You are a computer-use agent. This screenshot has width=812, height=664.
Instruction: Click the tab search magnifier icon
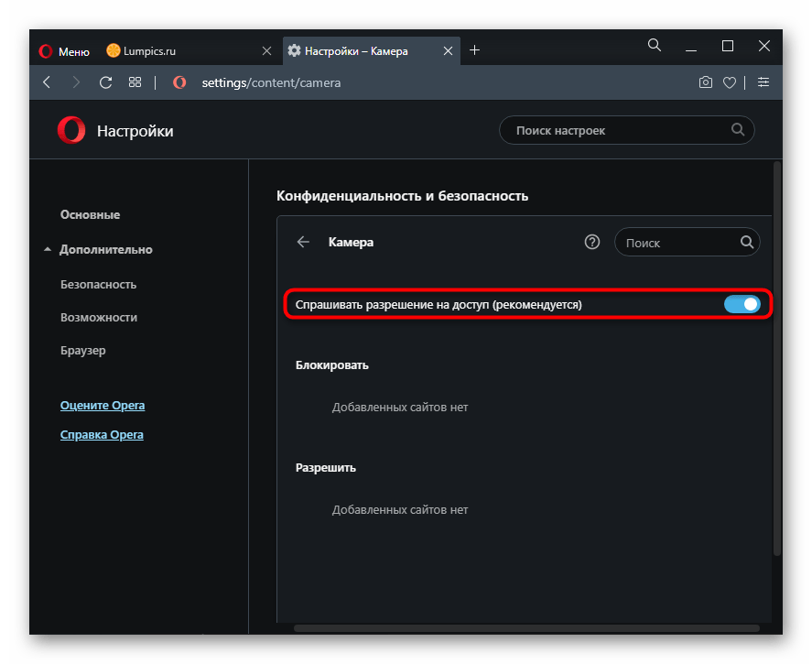[x=655, y=45]
